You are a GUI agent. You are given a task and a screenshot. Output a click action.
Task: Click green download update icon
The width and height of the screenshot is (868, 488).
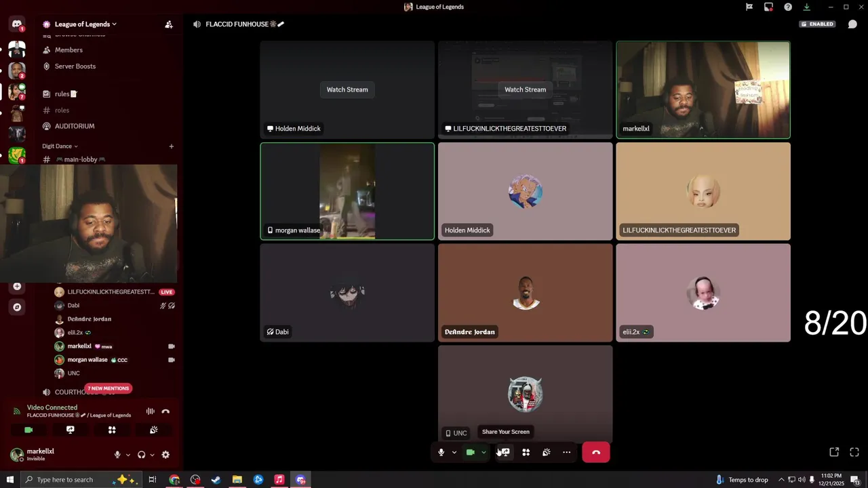(806, 7)
